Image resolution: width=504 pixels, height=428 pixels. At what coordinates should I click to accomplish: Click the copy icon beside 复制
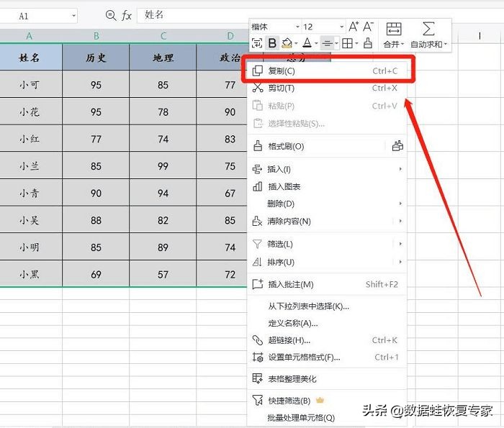click(258, 70)
